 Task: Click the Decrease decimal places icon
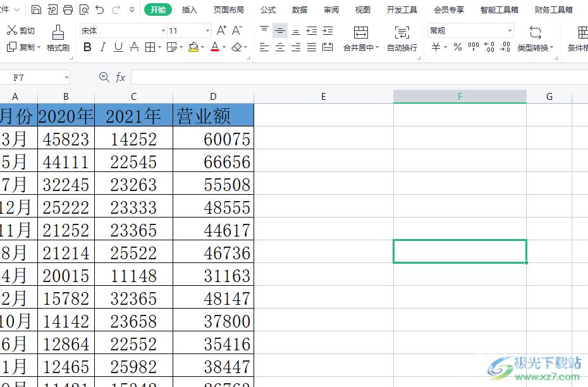[505, 47]
